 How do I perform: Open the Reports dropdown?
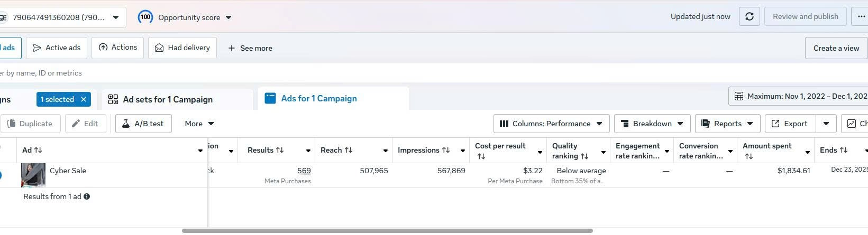pos(727,124)
